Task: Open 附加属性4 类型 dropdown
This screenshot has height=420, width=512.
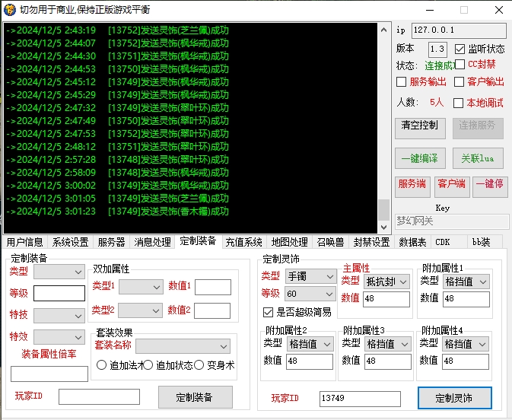Action: 466,344
